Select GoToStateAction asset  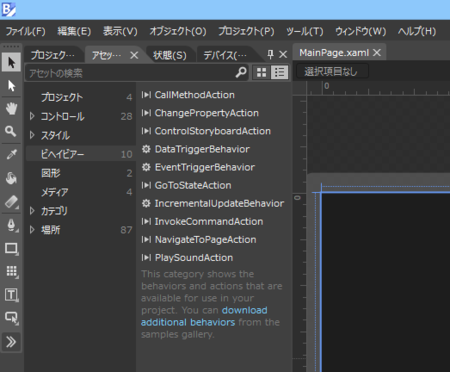pos(187,185)
